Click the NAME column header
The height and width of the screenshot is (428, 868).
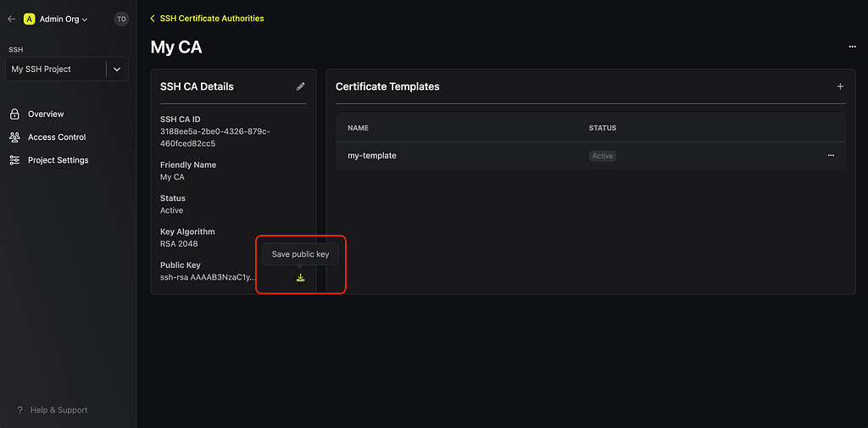click(x=359, y=128)
